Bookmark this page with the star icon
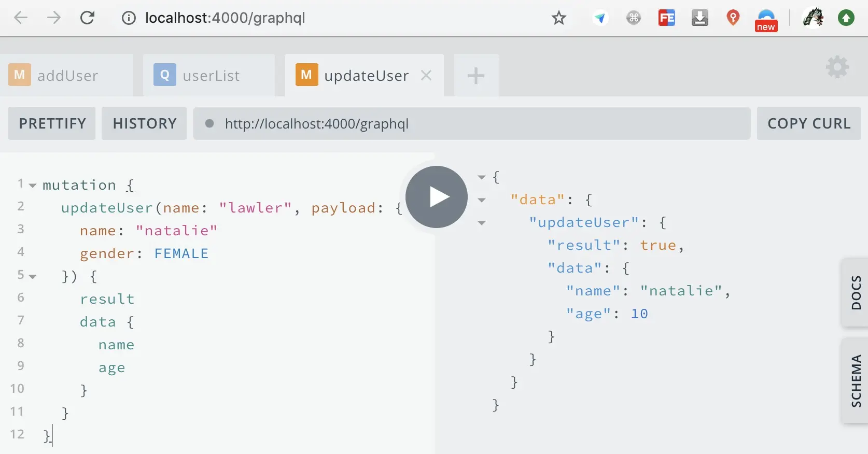 559,18
